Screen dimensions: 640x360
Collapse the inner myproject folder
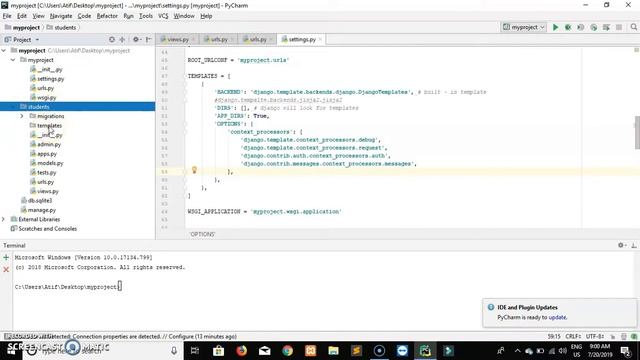click(x=13, y=60)
